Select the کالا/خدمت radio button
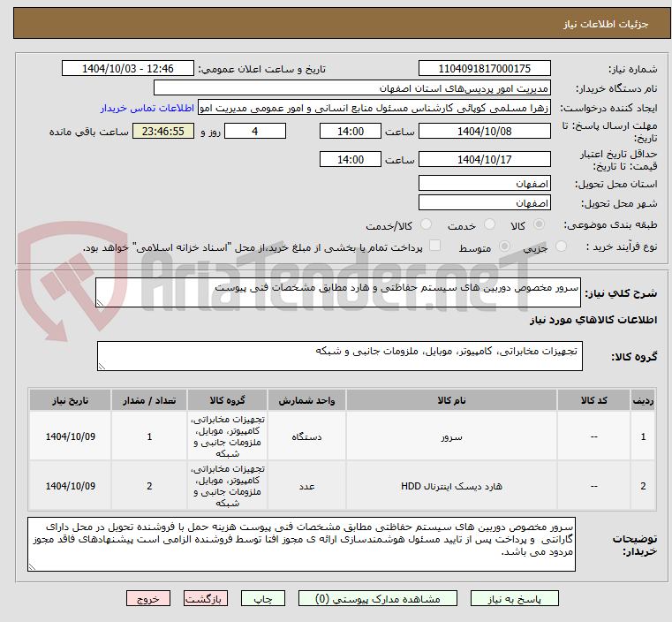672x622 pixels. 426,224
